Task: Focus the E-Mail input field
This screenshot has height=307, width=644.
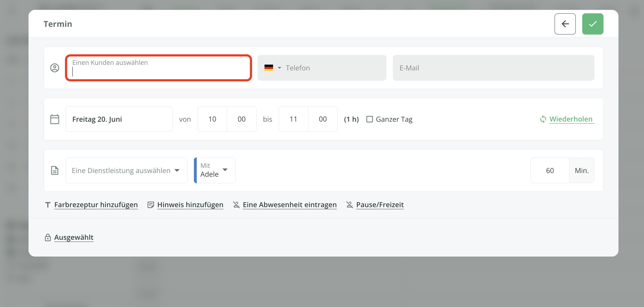Action: coord(493,68)
